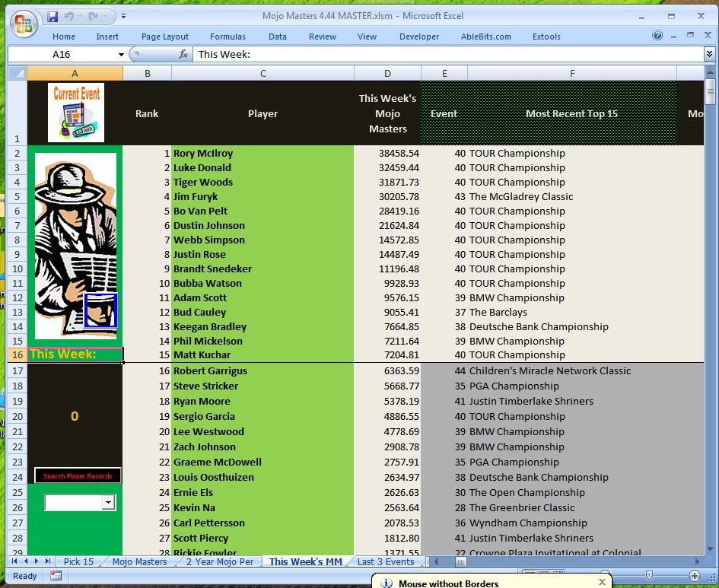Open the Office button menu
Viewport: 719px width, 588px height.
24,24
